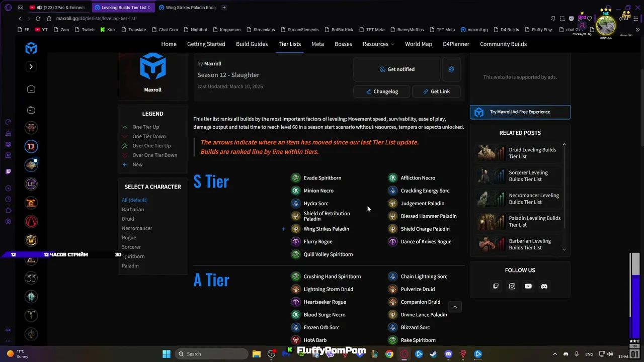
Task: Open the Home menu item
Action: click(x=169, y=44)
